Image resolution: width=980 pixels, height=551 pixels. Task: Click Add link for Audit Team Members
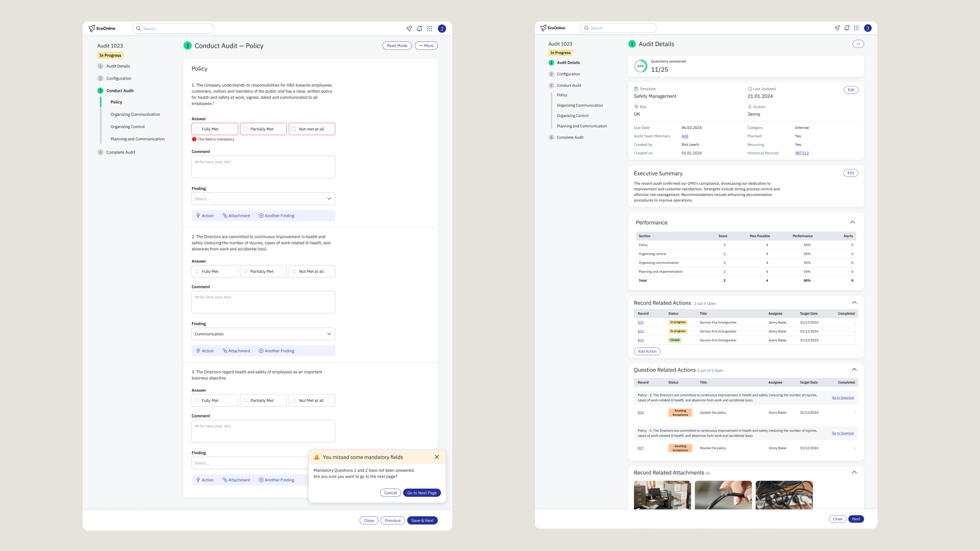coord(685,136)
